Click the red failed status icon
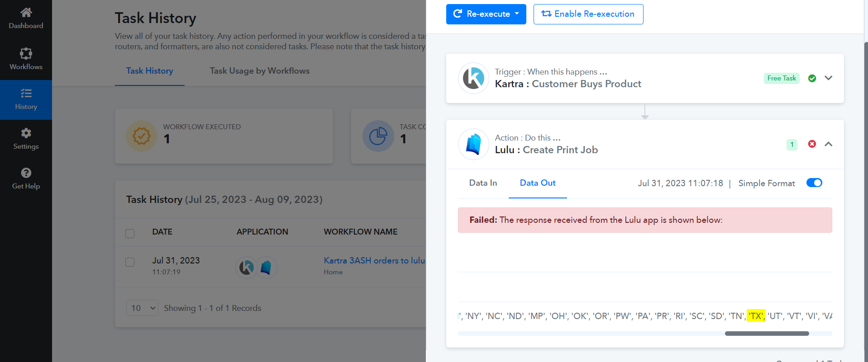Image resolution: width=868 pixels, height=362 pixels. tap(812, 144)
